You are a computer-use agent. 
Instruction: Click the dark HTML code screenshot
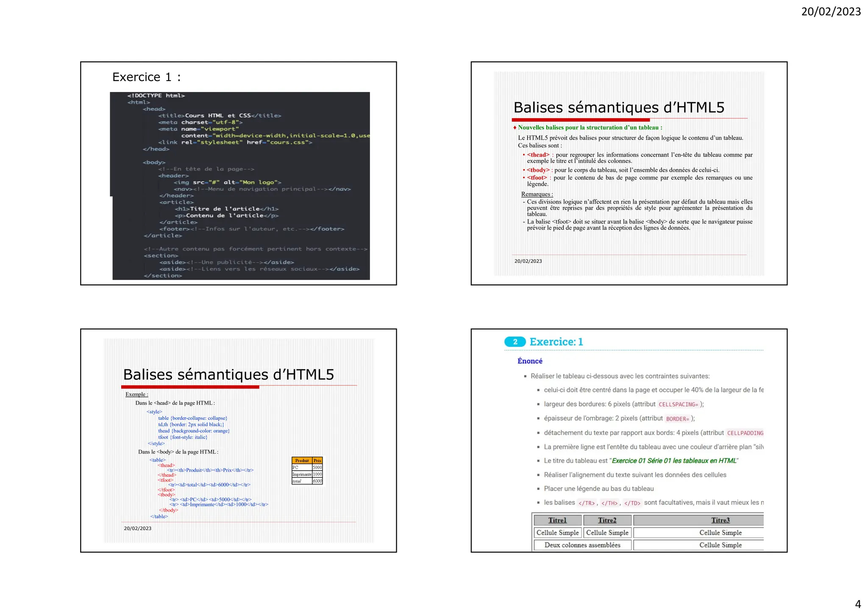[x=240, y=186]
